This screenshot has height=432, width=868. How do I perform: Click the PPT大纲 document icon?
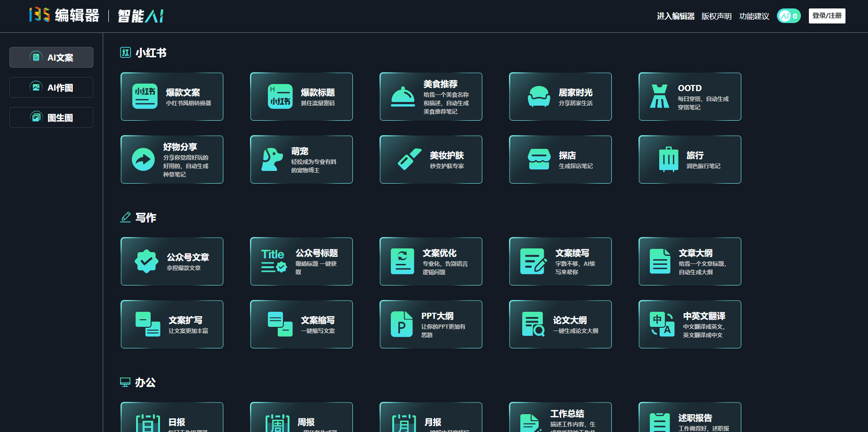pyautogui.click(x=402, y=324)
